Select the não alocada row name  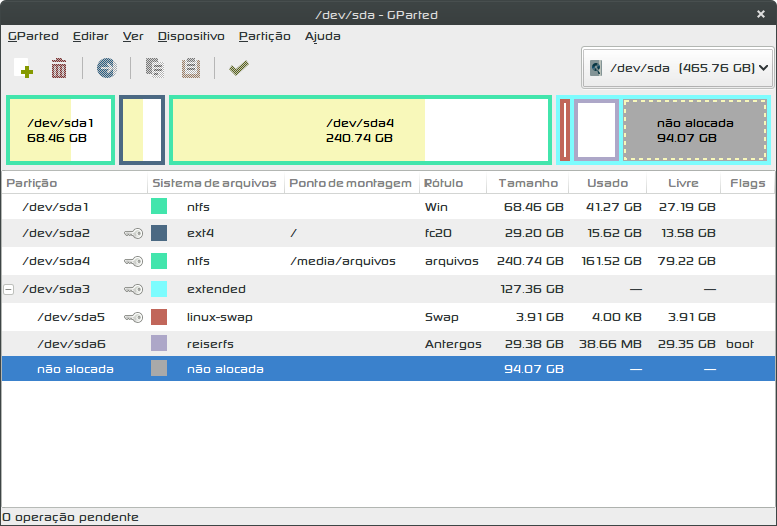click(x=75, y=369)
